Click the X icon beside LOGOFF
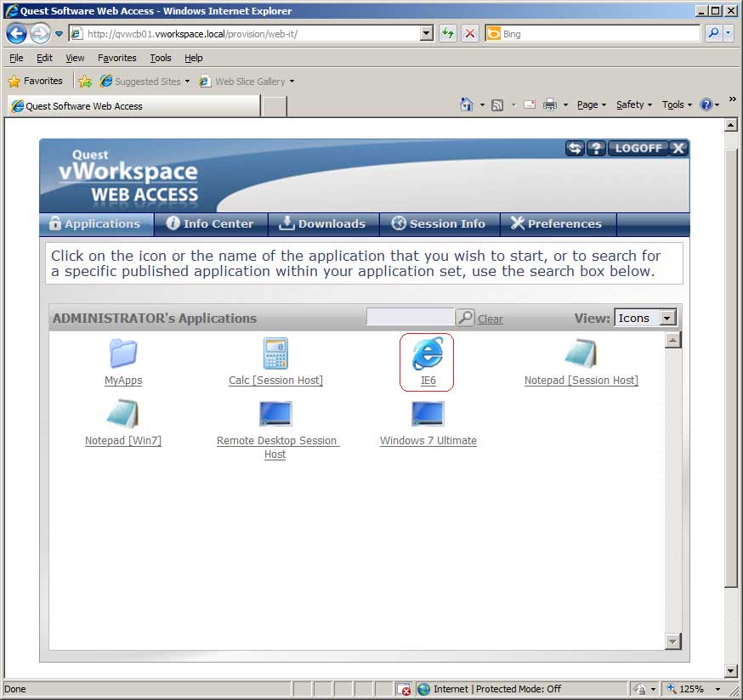 [x=678, y=149]
